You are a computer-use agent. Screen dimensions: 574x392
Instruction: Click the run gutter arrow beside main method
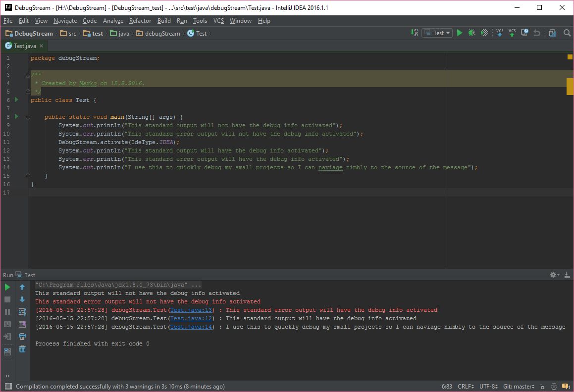[x=16, y=116]
